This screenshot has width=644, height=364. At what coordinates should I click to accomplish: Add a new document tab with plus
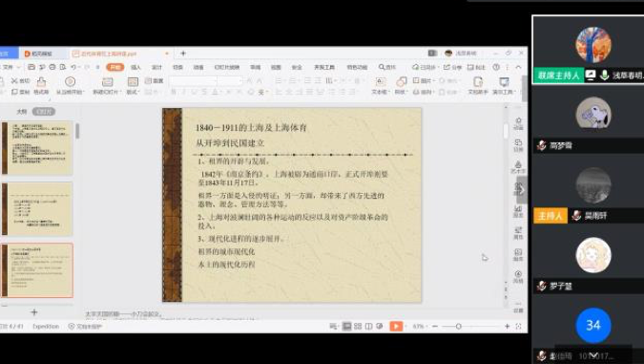[x=183, y=54]
